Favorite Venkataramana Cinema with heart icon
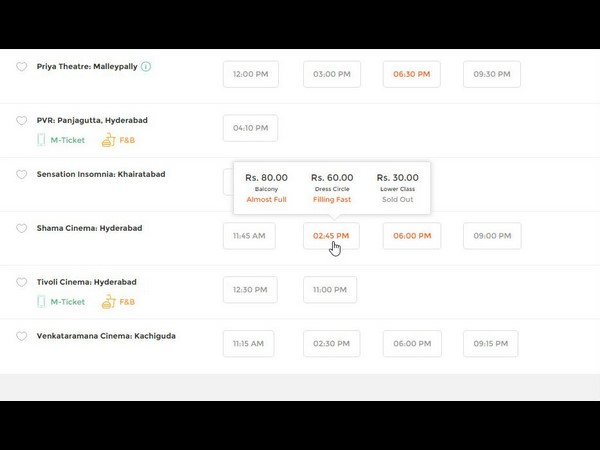Screen dimensions: 600x450 tap(21, 337)
